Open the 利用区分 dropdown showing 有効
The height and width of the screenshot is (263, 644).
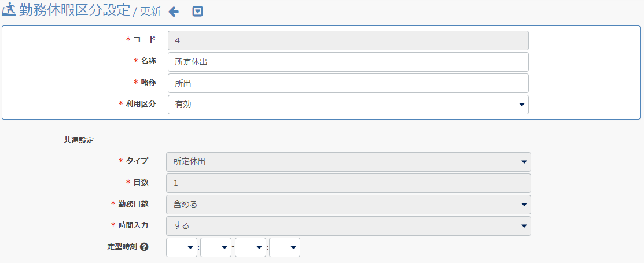348,105
